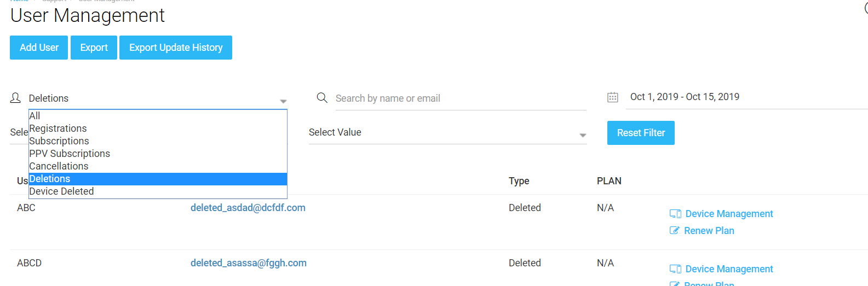Click the Reset Filter button
This screenshot has width=868, height=286.
[641, 133]
